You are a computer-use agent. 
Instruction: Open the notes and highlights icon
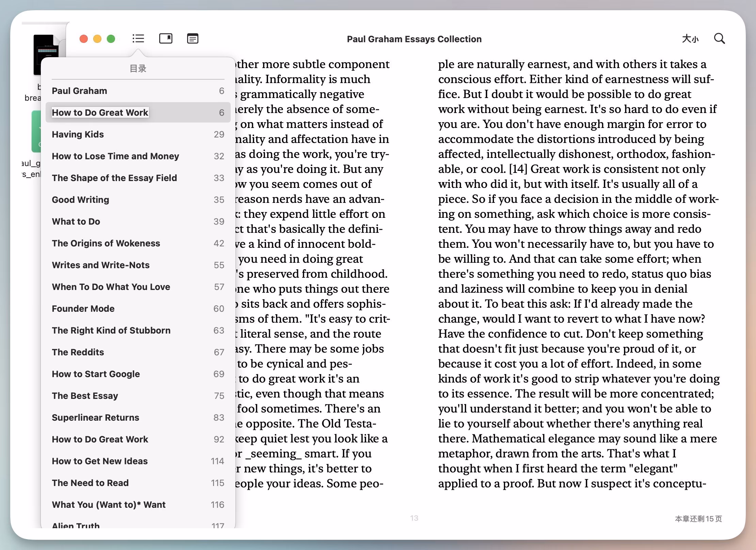tap(193, 38)
